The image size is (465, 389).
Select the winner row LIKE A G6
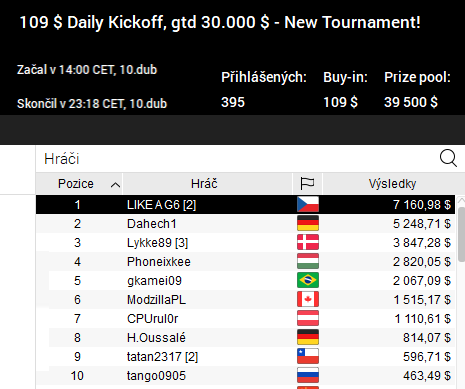click(x=245, y=204)
